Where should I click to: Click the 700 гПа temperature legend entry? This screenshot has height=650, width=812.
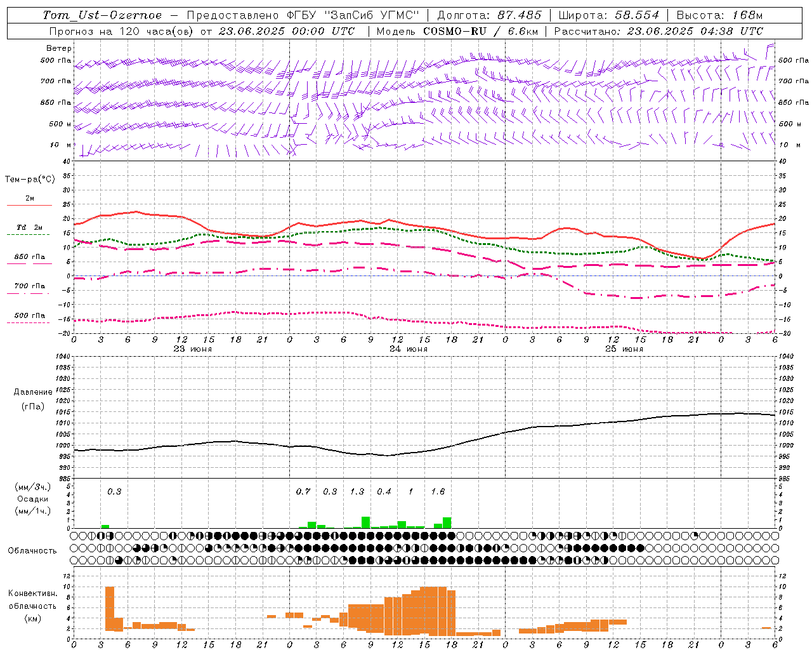pos(29,286)
